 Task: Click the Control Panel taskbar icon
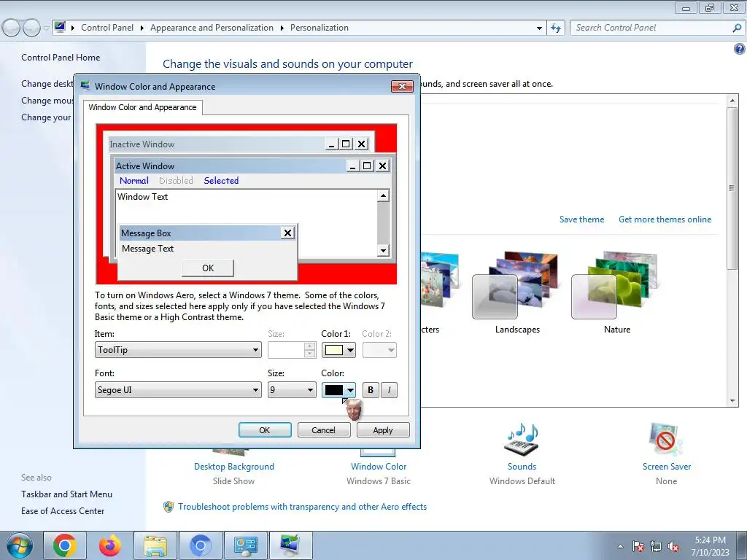[246, 545]
